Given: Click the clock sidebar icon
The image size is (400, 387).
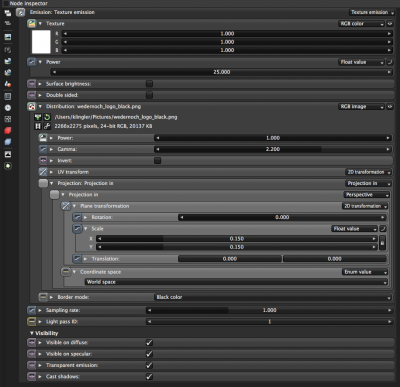Looking at the screenshot, I should coord(8,108).
